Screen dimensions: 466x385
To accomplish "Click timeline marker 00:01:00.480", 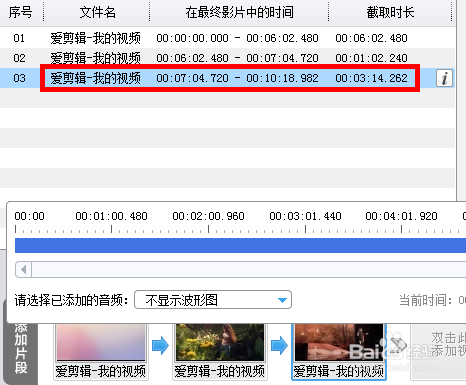I will (111, 216).
